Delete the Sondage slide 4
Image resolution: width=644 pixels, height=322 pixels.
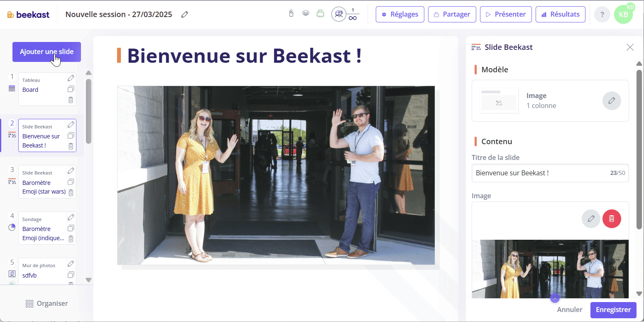[71, 239]
